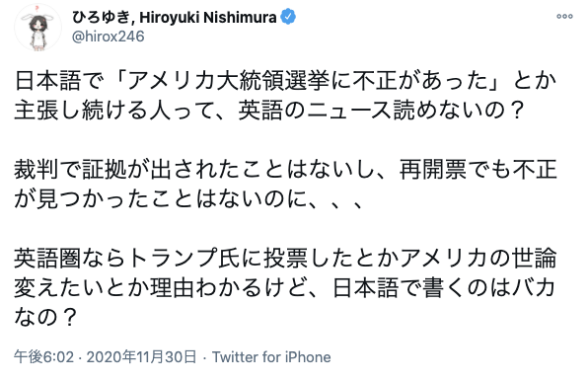The height and width of the screenshot is (381, 588).
Task: Click the name Hiroyuki Nishimura
Action: click(x=208, y=17)
